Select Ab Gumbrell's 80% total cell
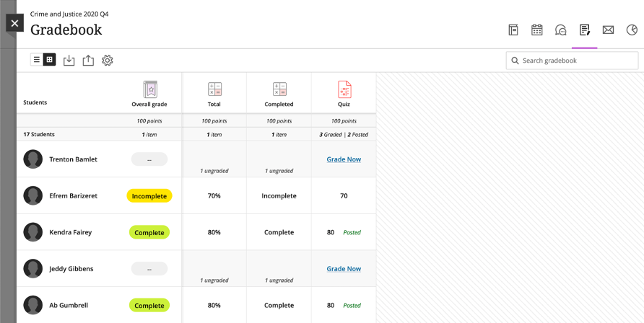Screen dimensions: 644x323 tap(214, 305)
